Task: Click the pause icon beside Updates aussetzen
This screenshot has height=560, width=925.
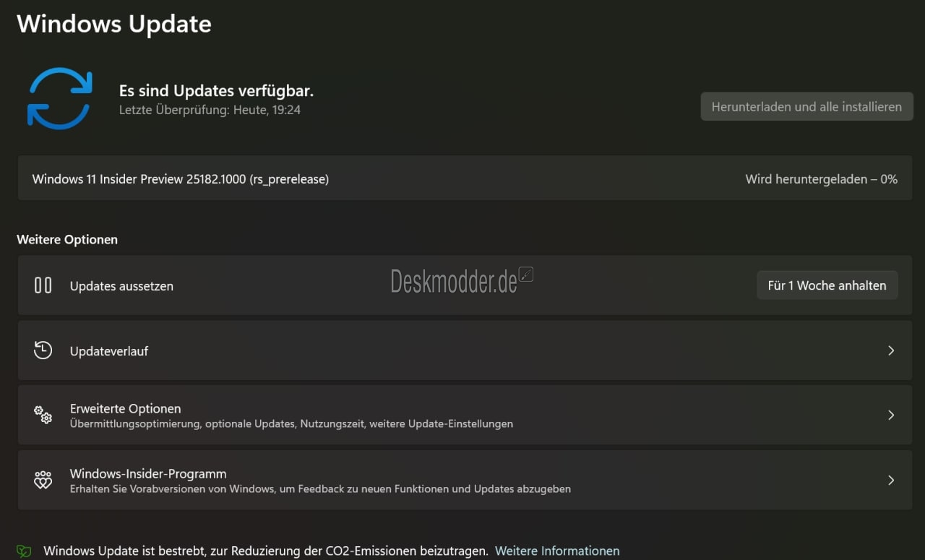Action: coord(43,285)
